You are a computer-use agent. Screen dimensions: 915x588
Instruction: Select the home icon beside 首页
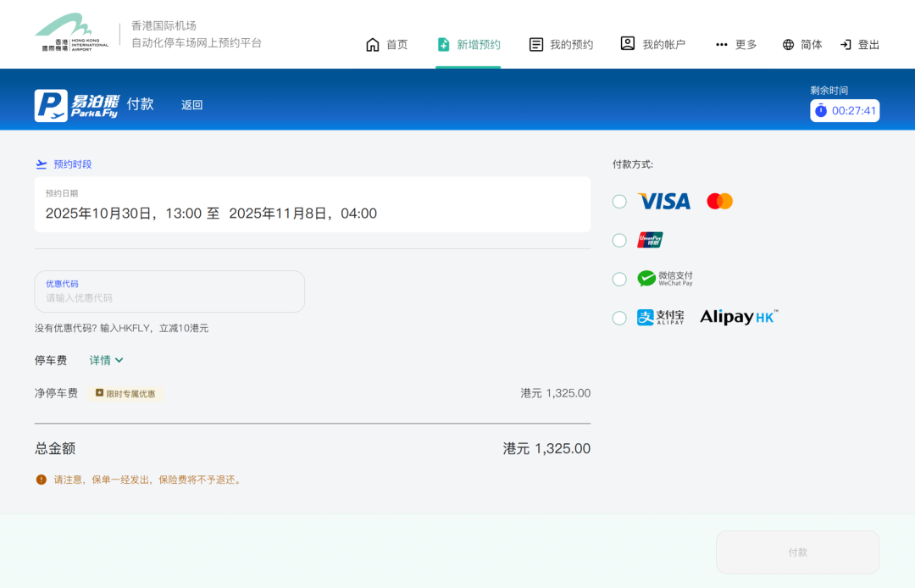[x=372, y=43]
